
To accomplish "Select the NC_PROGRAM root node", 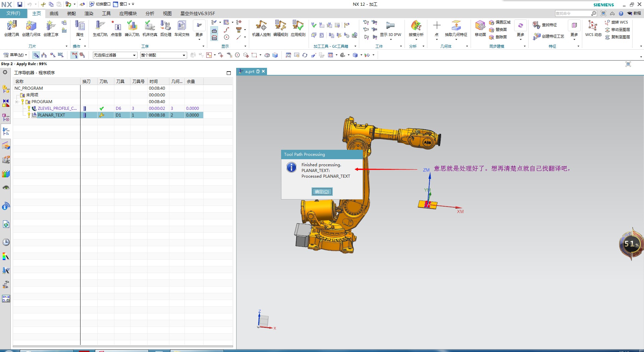I will [29, 88].
